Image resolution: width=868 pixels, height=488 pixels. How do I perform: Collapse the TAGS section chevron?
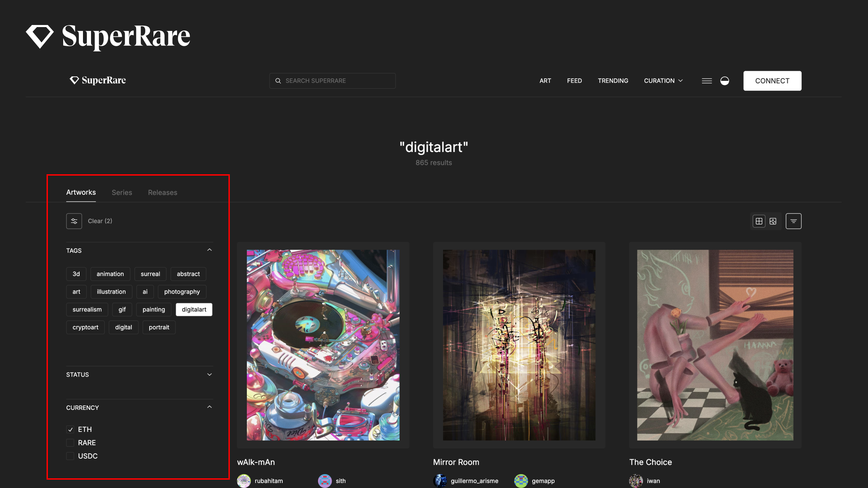(x=209, y=250)
